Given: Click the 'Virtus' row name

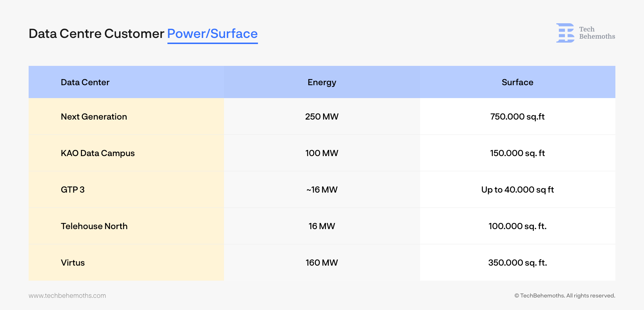Looking at the screenshot, I should pos(73,263).
